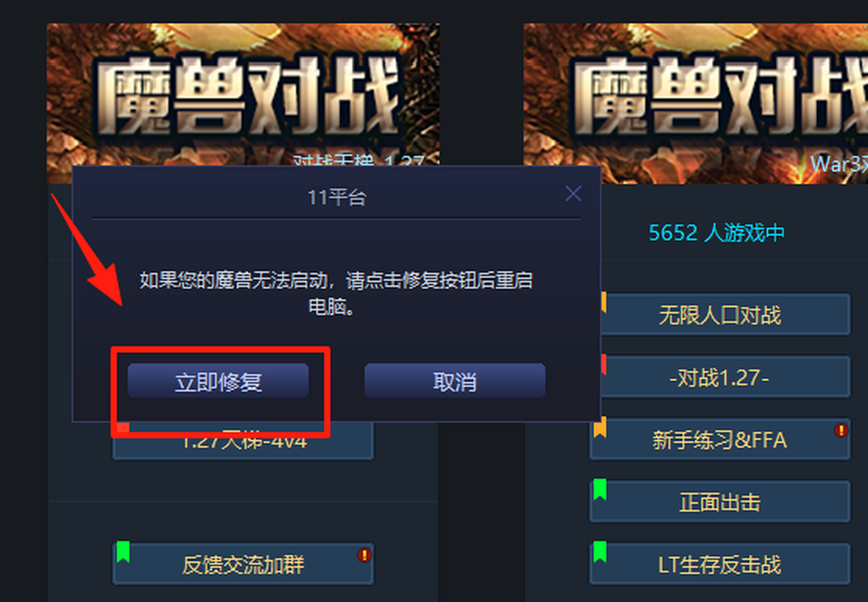Select the 1.27天梯-4v4 ladder room
Image resolution: width=868 pixels, height=602 pixels.
(243, 441)
